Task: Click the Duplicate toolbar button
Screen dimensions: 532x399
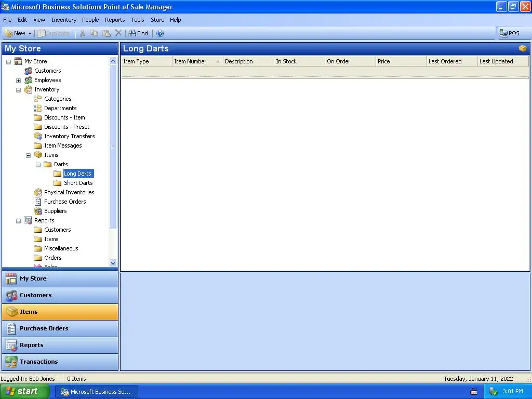Action: [x=54, y=33]
